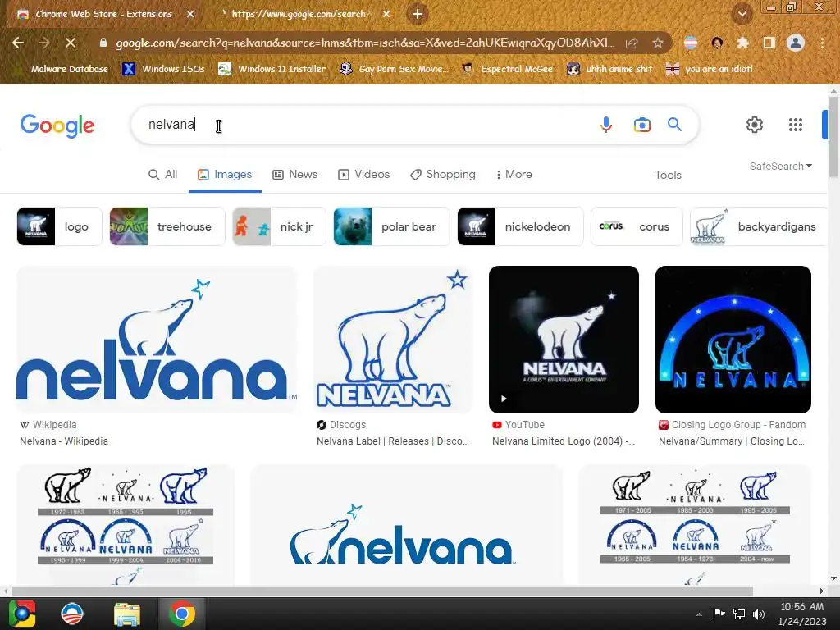View site information lock icon
Image resolution: width=840 pixels, height=630 pixels.
click(x=103, y=43)
